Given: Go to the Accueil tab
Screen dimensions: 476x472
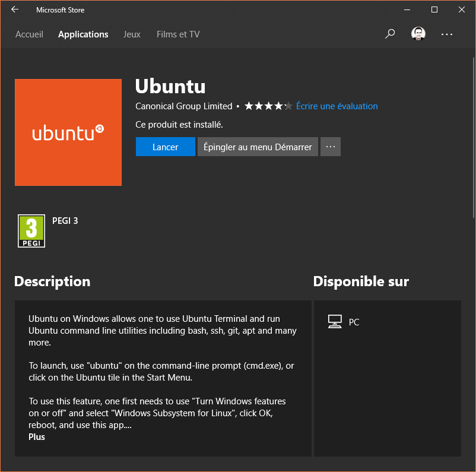Looking at the screenshot, I should pos(29,34).
